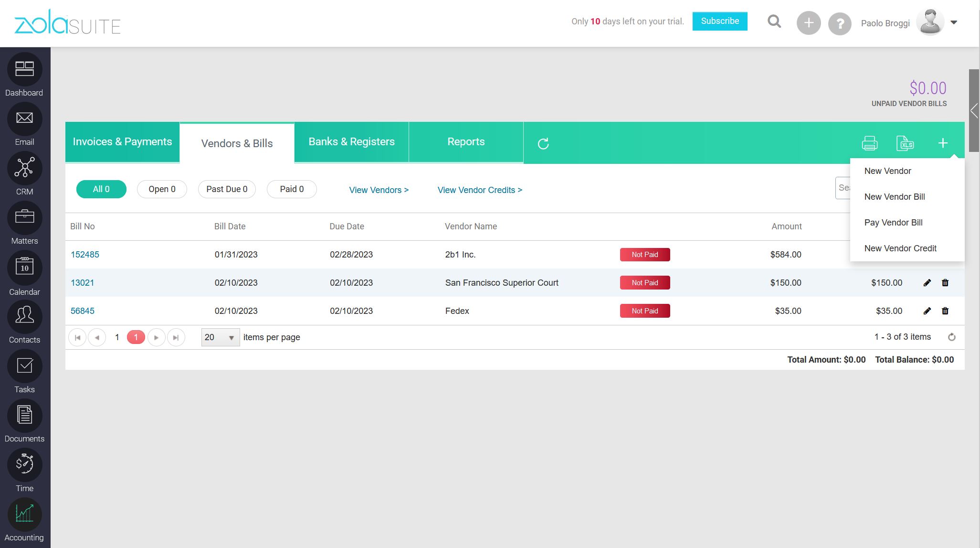Collapse the right panel with the chevron

pos(974,110)
